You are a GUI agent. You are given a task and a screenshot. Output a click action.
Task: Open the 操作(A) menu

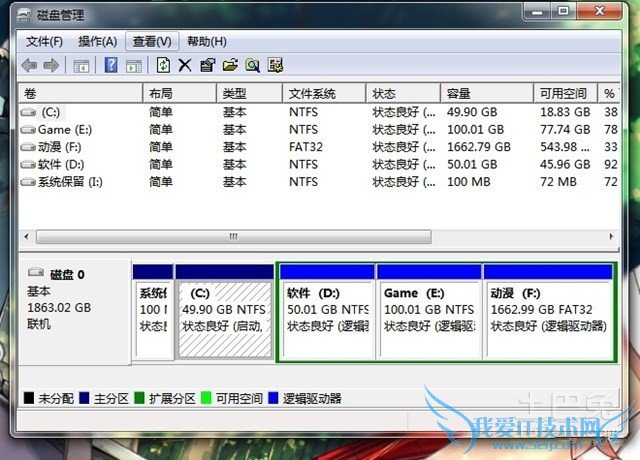click(x=98, y=42)
